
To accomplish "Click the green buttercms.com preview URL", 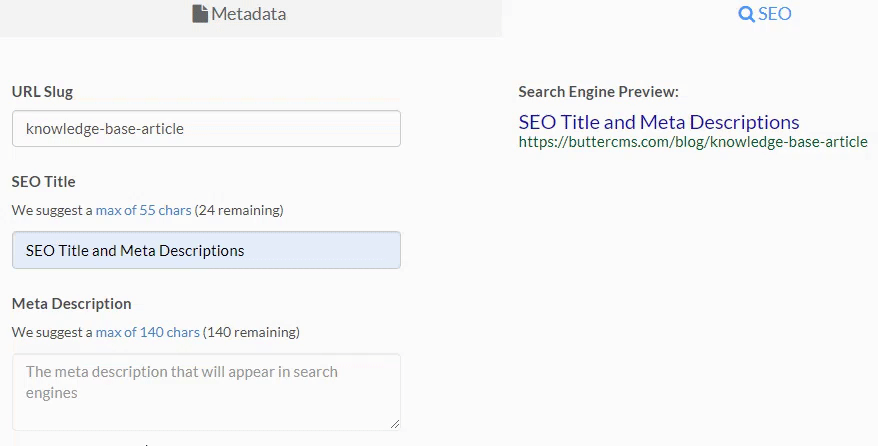I will point(693,142).
